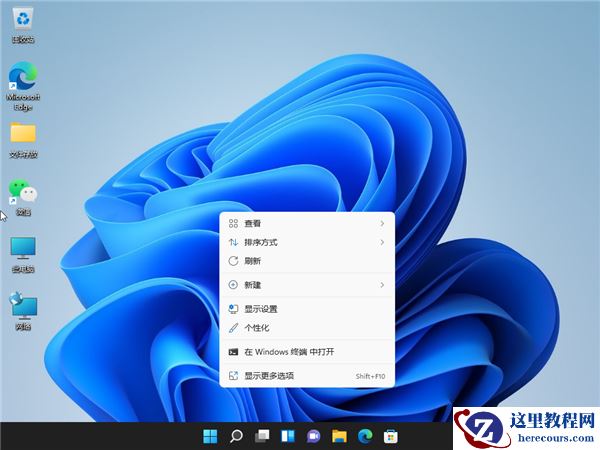Viewport: 600px width, 450px height.
Task: Select 在 Windows 终端 中打开
Action: tap(307, 352)
